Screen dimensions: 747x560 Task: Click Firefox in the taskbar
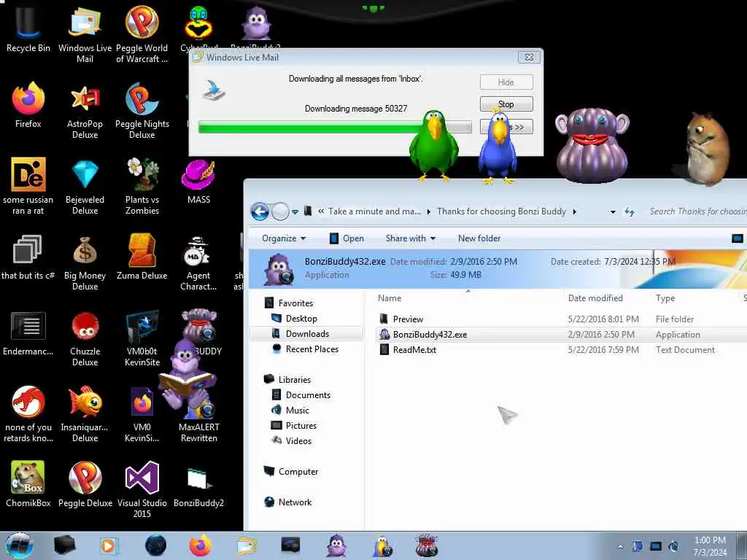(x=201, y=545)
